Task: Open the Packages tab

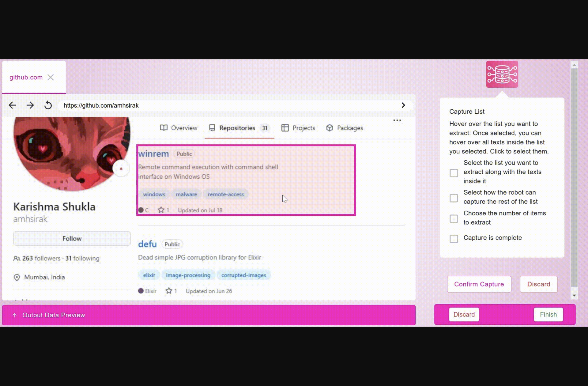Action: (345, 128)
